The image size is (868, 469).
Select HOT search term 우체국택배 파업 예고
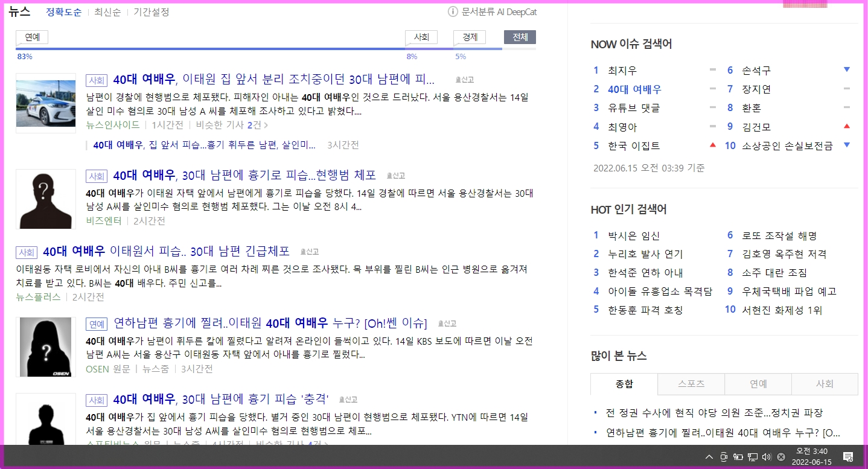click(789, 292)
